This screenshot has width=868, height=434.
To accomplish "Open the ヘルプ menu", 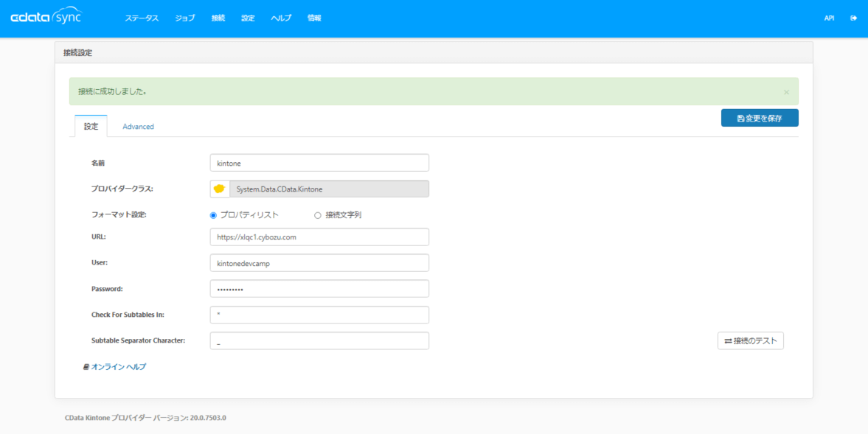I will pyautogui.click(x=281, y=18).
